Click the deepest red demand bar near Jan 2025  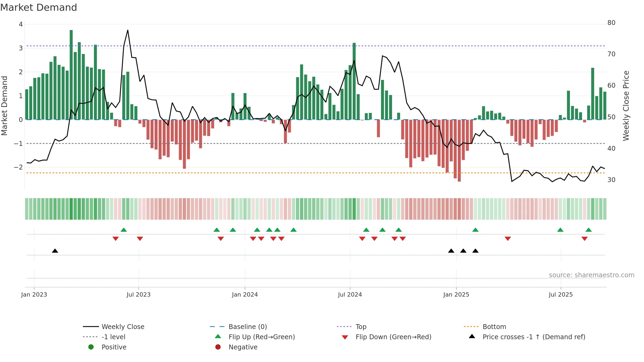[459, 151]
